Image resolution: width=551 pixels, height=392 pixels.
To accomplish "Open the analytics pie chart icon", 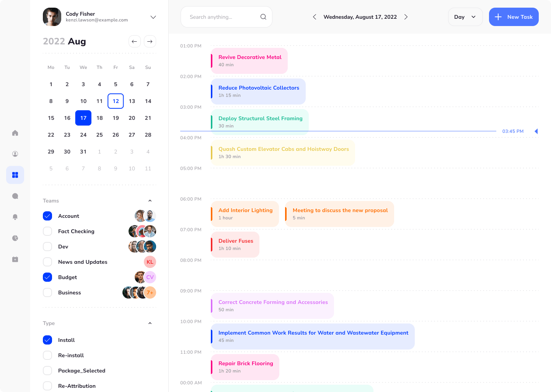I will (x=15, y=238).
